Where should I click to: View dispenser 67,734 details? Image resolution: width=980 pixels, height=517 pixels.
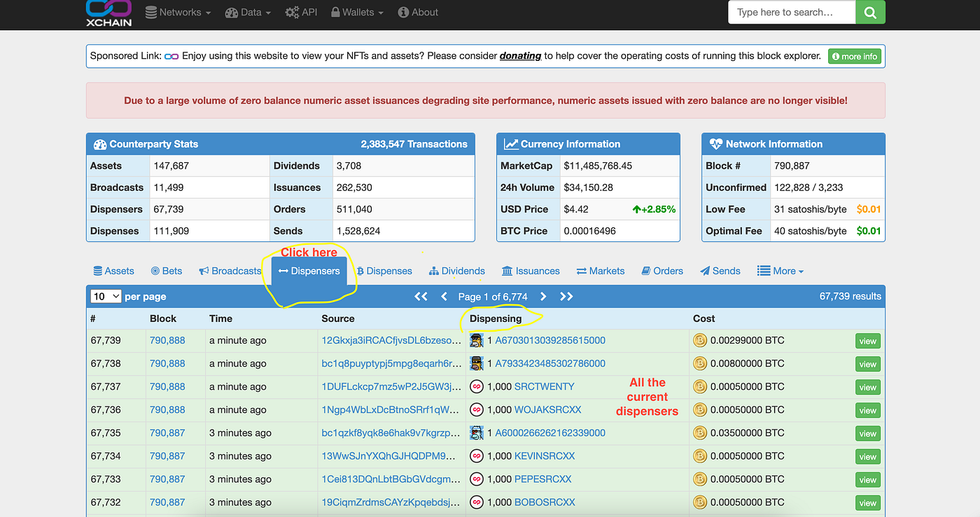pyautogui.click(x=868, y=456)
